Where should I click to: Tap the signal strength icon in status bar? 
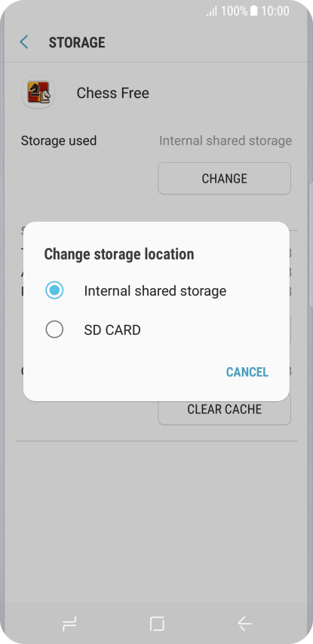point(211,11)
